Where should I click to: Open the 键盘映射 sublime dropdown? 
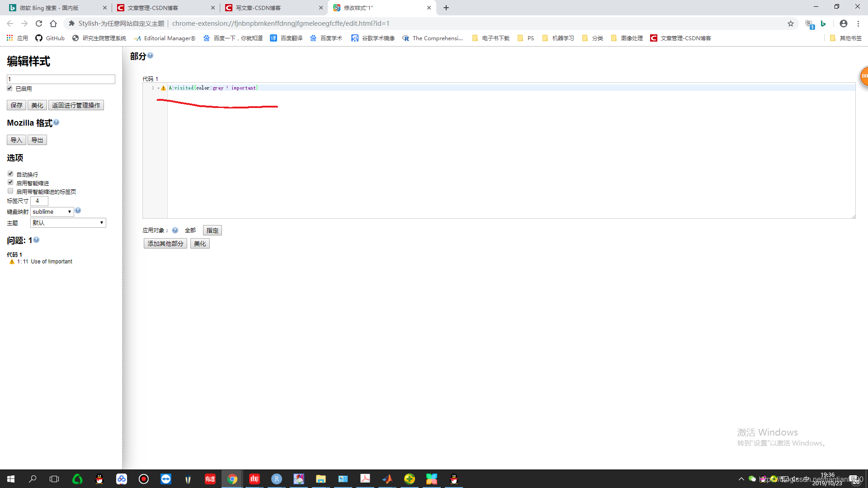tap(52, 211)
